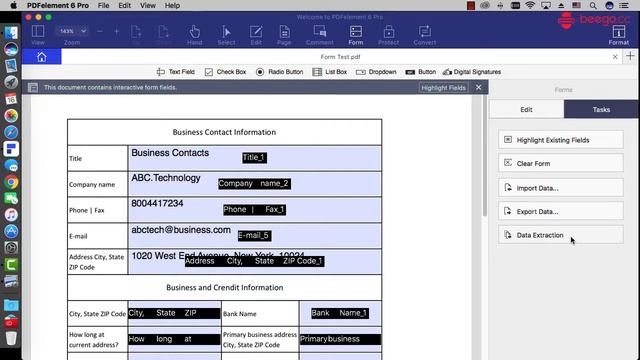Screen dimensions: 640x360
Task: Click the Address City, State ZIP Code_1 field
Action: click(255, 261)
